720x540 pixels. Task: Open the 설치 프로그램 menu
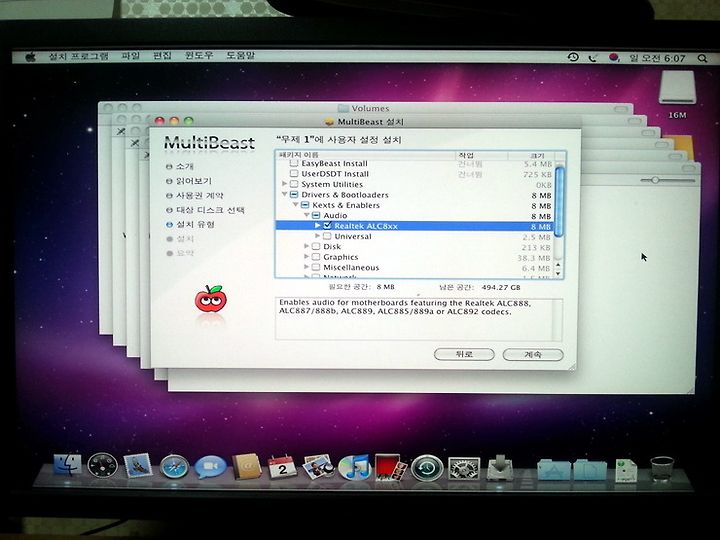79,56
